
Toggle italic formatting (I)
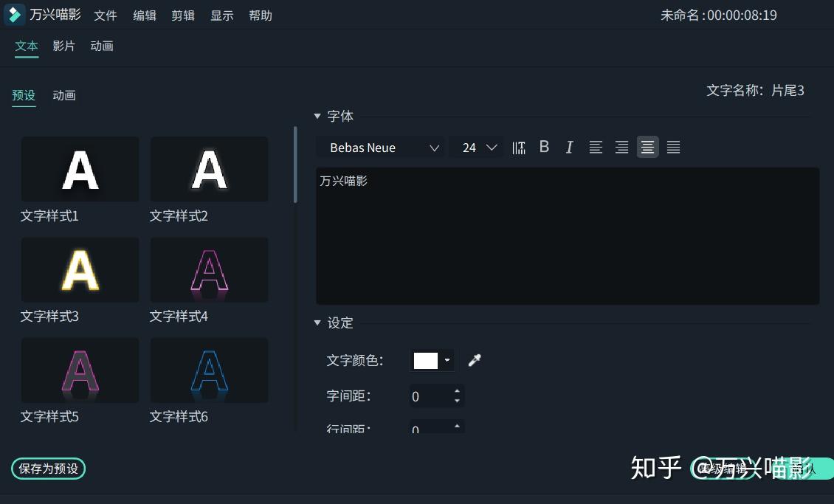(569, 148)
